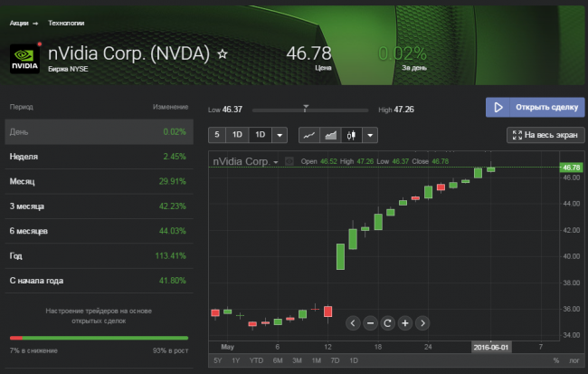Select 'День' period row
Viewport: 588px width, 374px height.
point(99,132)
